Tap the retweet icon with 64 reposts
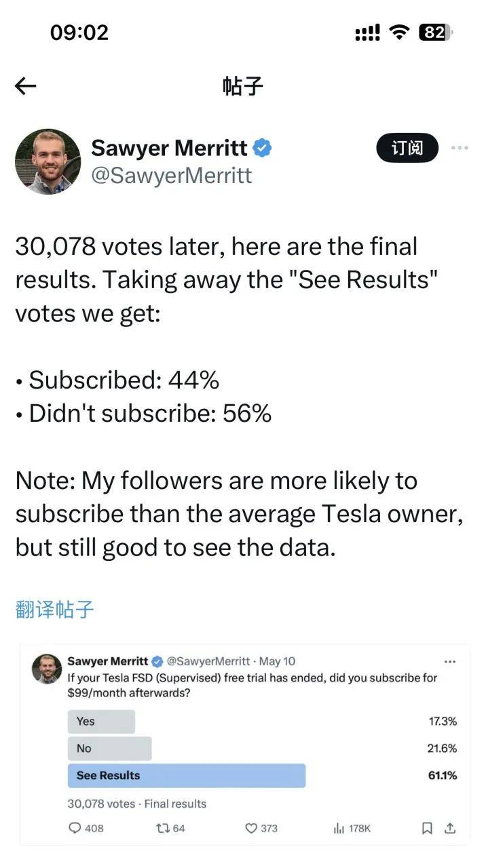Image resolution: width=486 pixels, height=868 pixels. 164,828
